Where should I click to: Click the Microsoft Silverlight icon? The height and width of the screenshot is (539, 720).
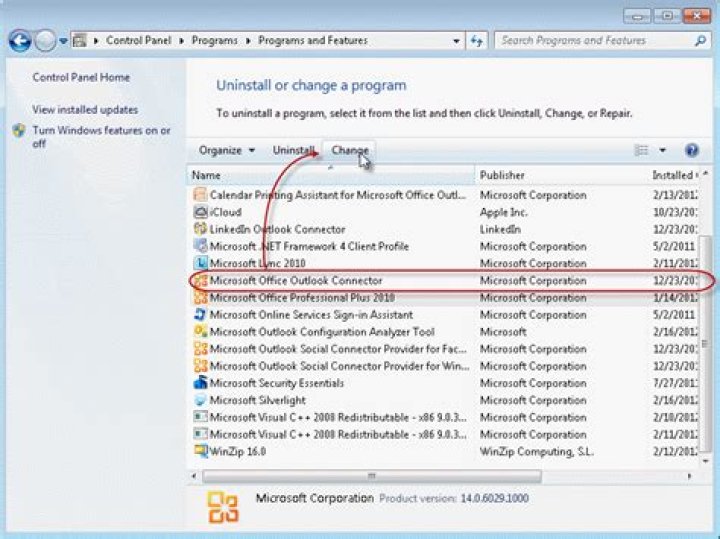tap(200, 400)
